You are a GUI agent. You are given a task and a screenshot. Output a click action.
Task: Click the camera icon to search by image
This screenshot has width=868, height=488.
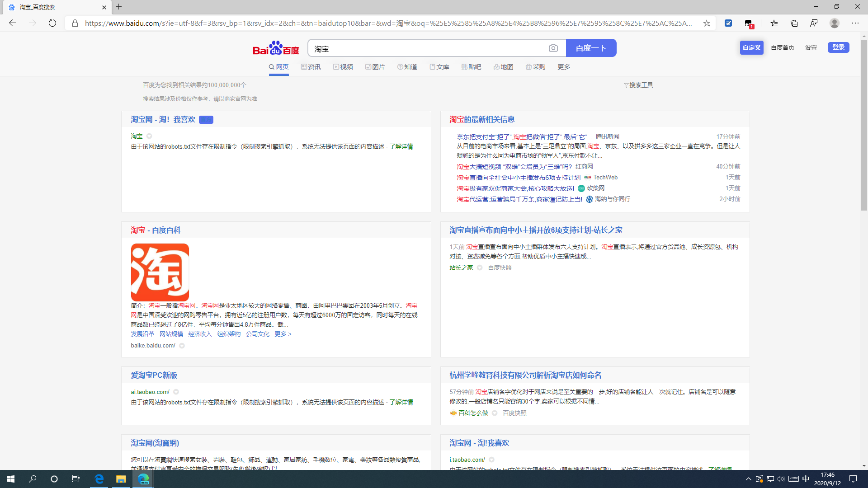point(554,48)
